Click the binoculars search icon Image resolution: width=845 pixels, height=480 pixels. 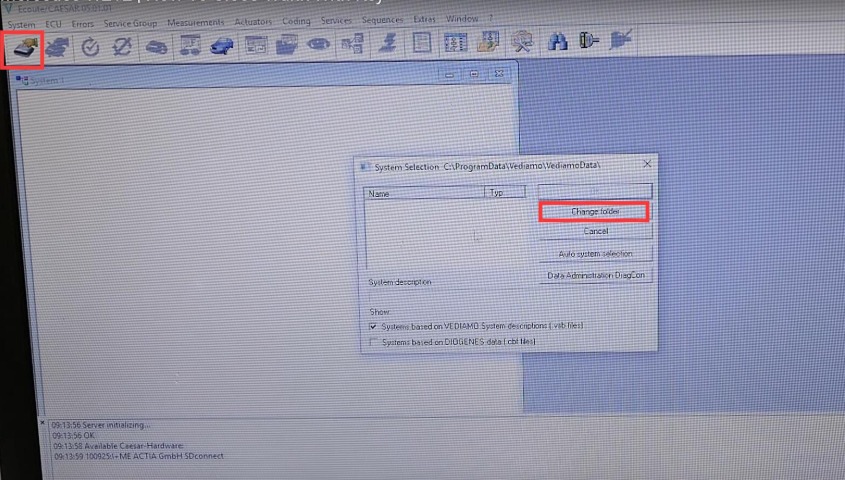click(x=557, y=43)
